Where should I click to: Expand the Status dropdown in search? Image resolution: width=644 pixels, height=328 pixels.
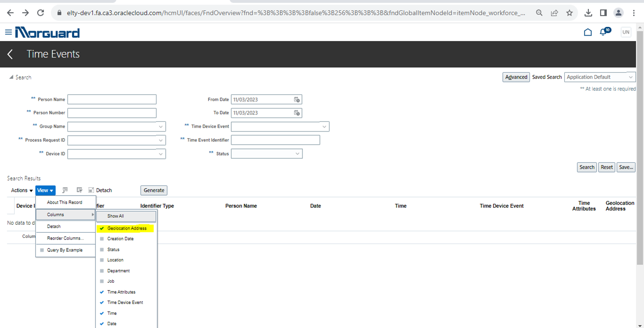297,154
